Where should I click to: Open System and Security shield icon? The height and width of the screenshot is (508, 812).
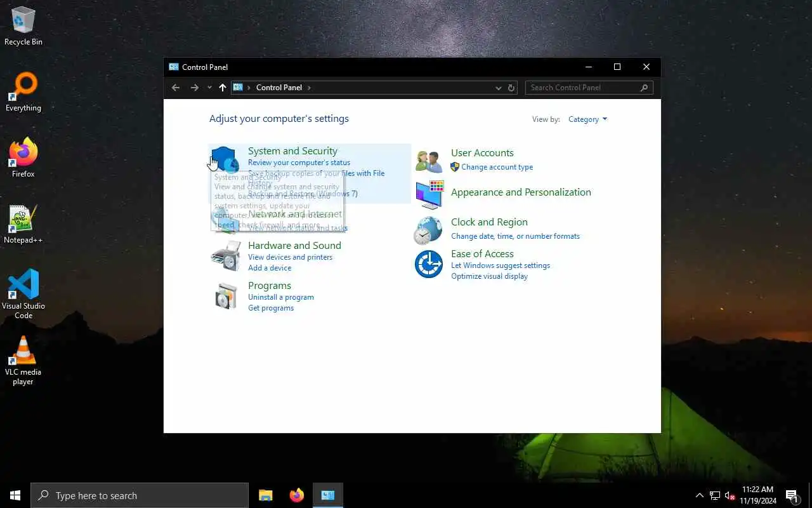coord(225,160)
